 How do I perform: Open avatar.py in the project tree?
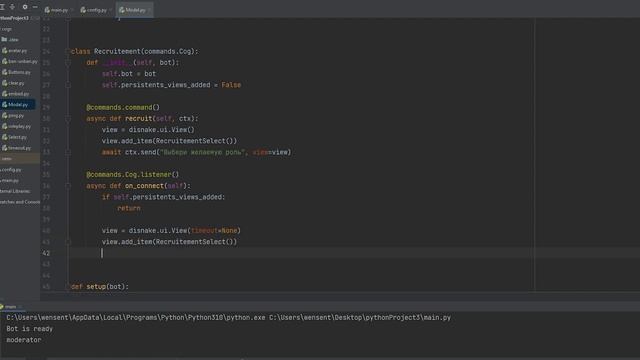click(15, 51)
